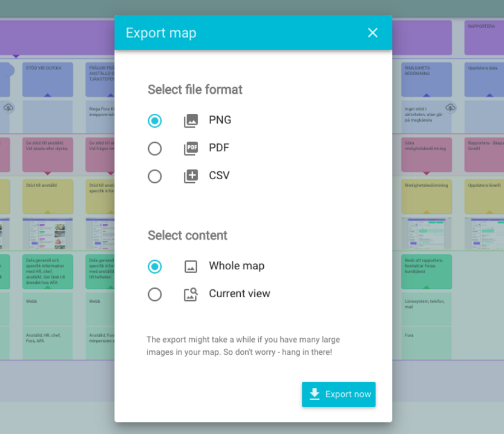Viewport: 504px width, 434px height.
Task: Select the blue 'STÖD VID OLYCKA' card
Action: [x=48, y=79]
